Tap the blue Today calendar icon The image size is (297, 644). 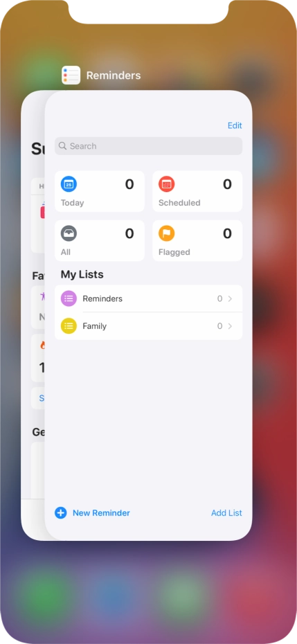[69, 184]
